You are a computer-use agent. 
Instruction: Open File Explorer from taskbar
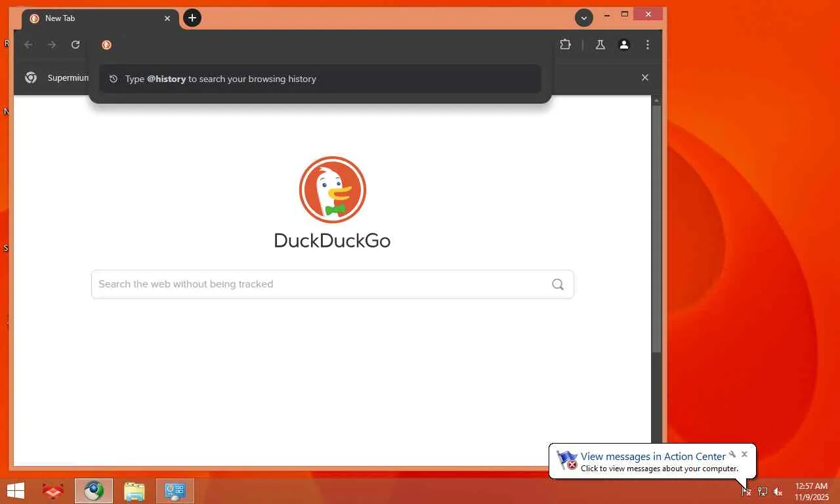coord(134,491)
